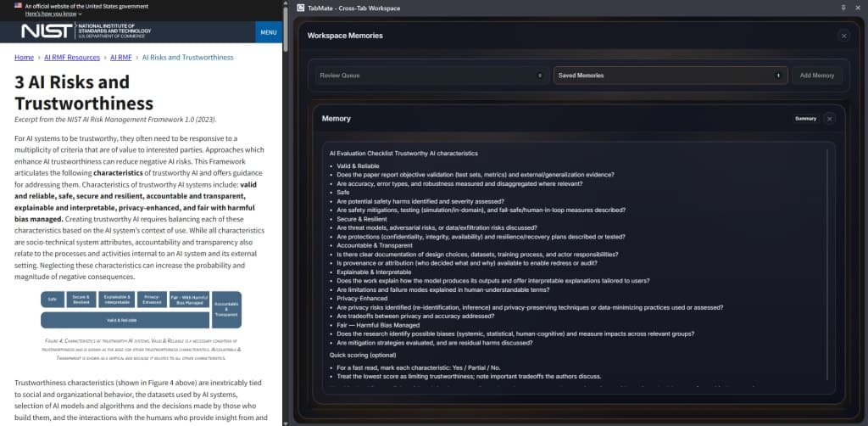
Task: Click the "Excerpt from the NIST AI Risk" caption
Action: [x=115, y=120]
